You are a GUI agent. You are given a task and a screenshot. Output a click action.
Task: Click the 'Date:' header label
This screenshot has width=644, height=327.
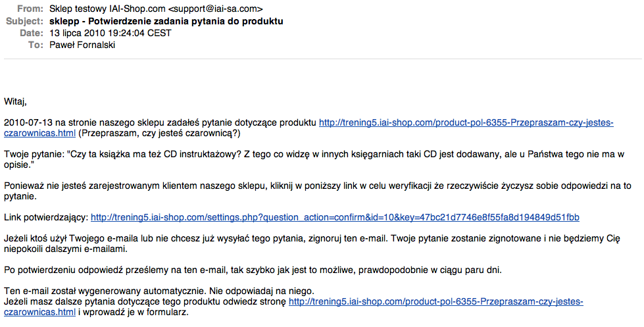click(x=31, y=33)
